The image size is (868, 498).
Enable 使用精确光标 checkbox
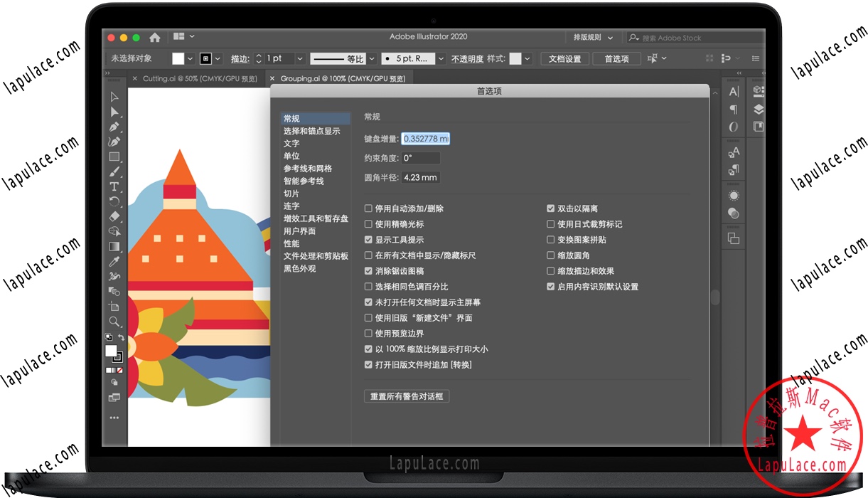click(368, 224)
